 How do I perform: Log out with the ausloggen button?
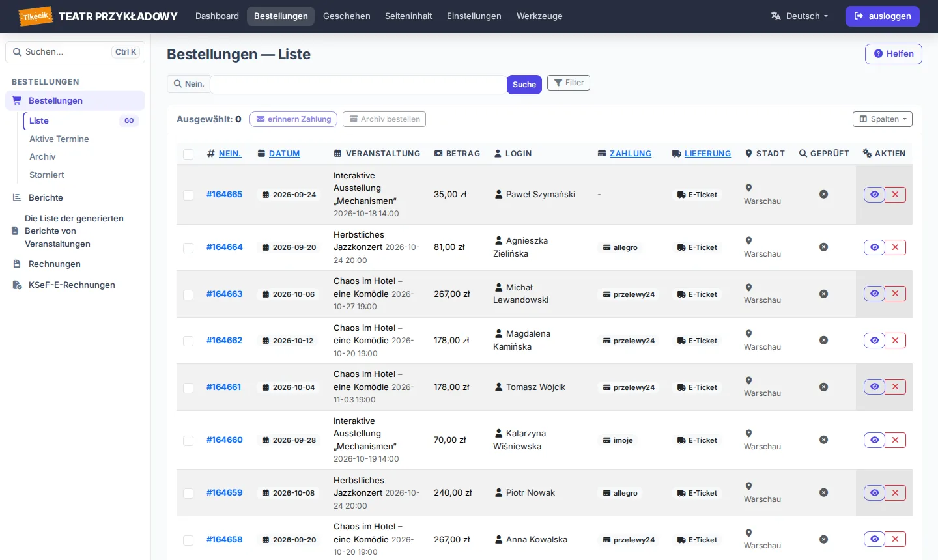tap(883, 16)
